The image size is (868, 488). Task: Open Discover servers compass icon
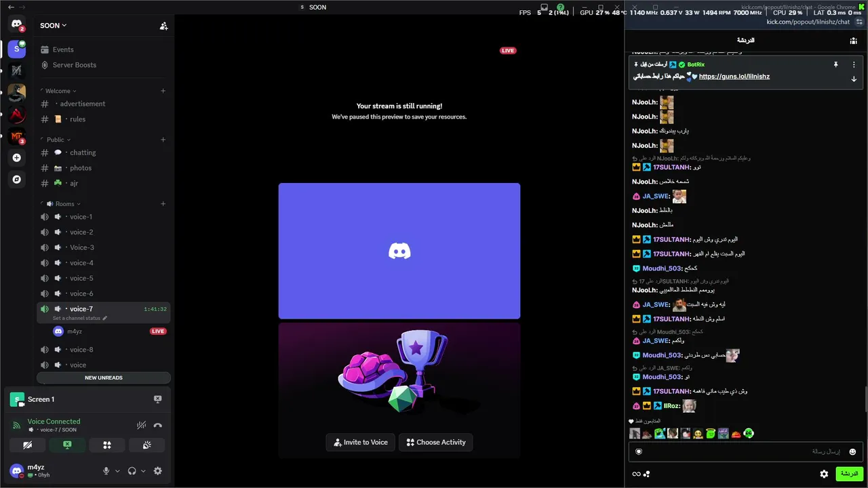[x=17, y=180]
